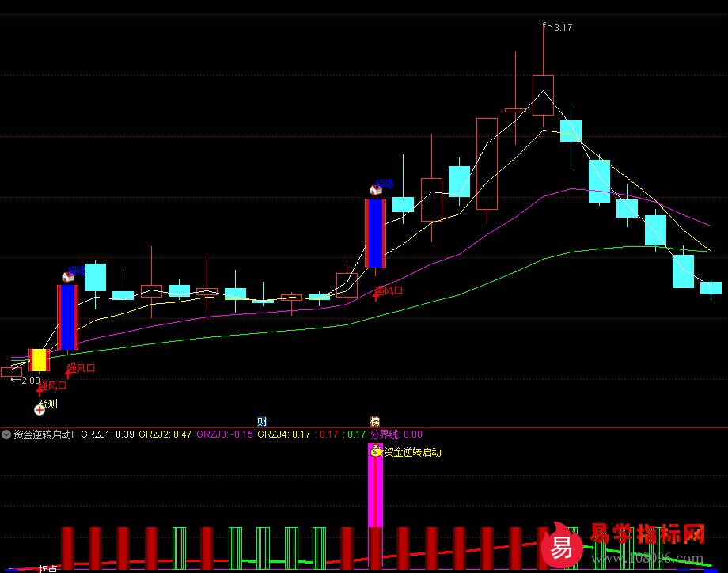
Task: Click the red 强风口 arrow beside the second blue candle
Action: pyautogui.click(x=376, y=294)
